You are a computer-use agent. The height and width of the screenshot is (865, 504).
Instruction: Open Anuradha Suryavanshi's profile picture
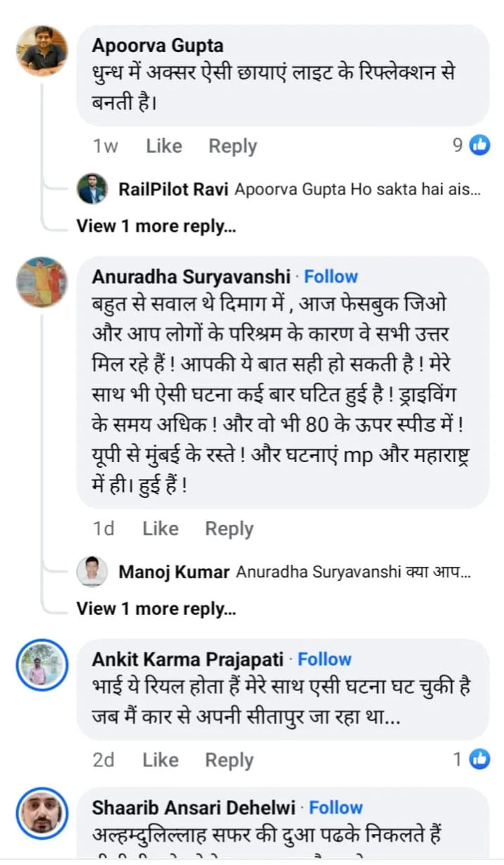pos(42,282)
